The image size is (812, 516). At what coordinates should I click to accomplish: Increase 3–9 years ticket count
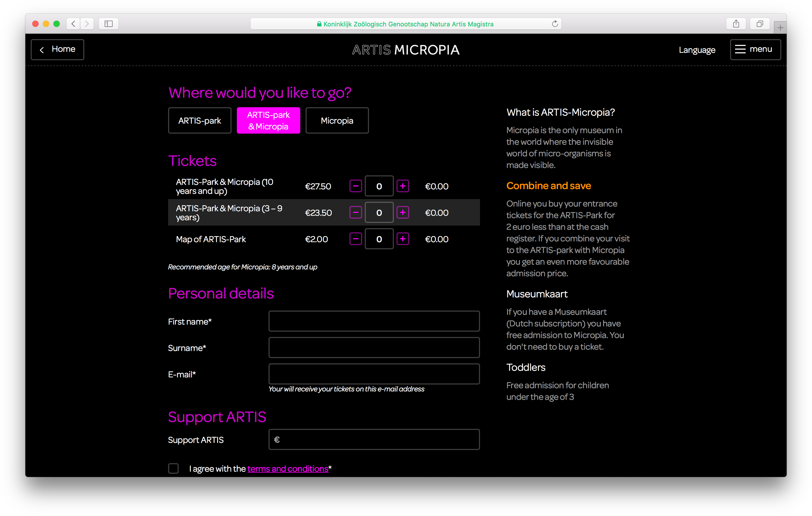coord(403,213)
